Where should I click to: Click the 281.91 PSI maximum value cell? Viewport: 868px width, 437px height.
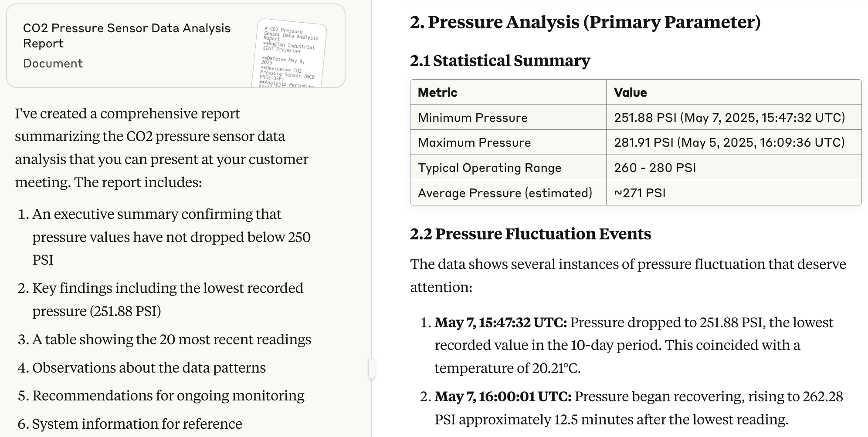734,142
